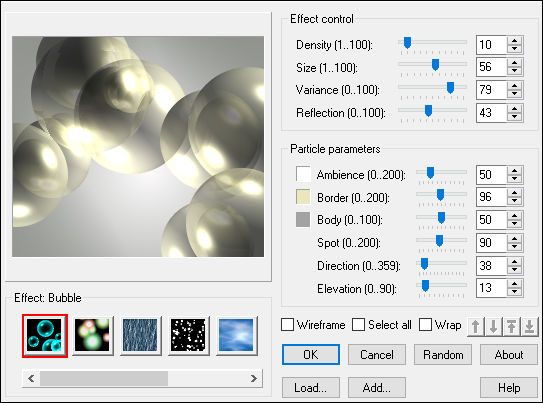The height and width of the screenshot is (403, 543).
Task: Increase Density value with up spinner
Action: click(x=515, y=41)
